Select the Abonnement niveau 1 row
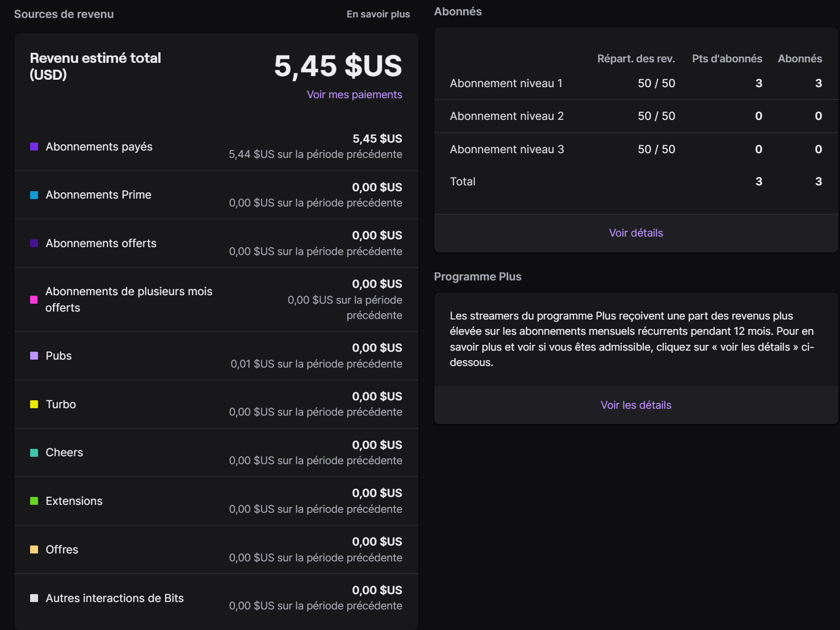 636,83
